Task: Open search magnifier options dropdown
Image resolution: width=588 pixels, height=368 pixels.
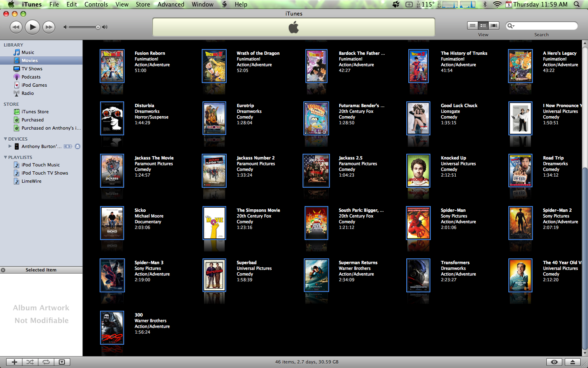Action: [x=510, y=26]
